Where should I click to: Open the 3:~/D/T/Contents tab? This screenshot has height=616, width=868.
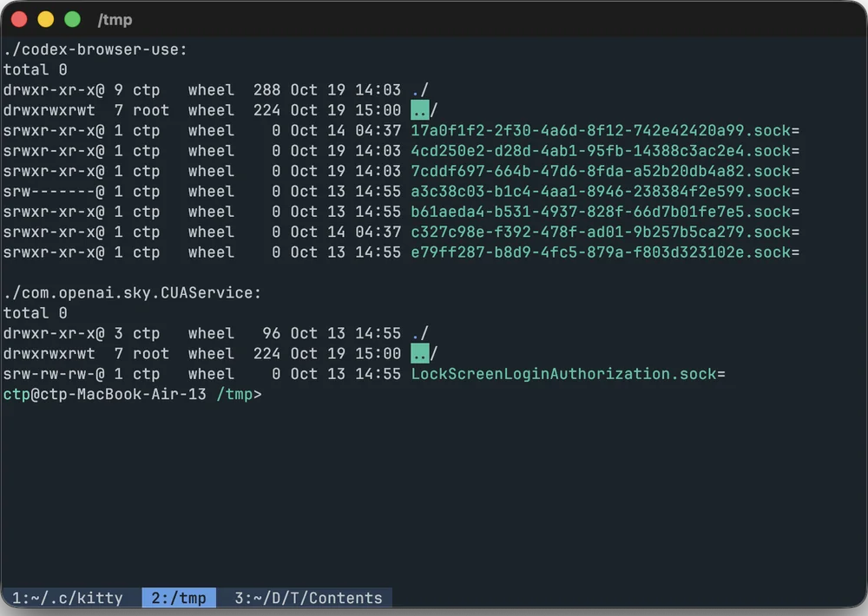click(308, 598)
